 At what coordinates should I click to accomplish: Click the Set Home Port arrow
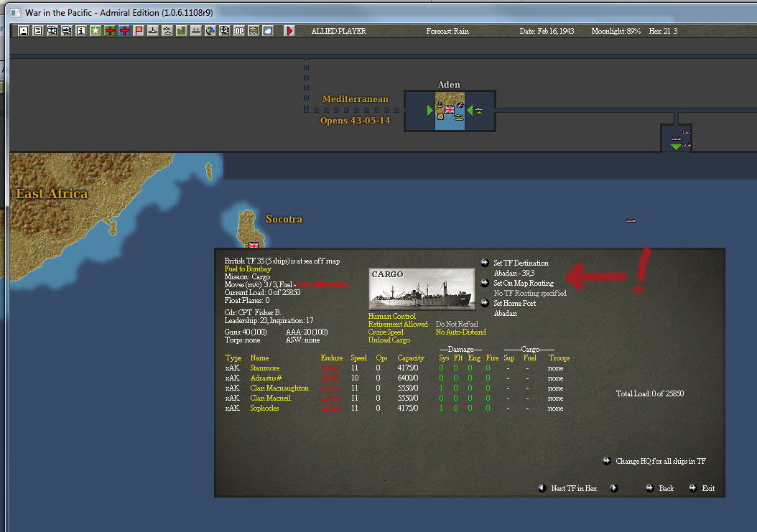pyautogui.click(x=485, y=303)
